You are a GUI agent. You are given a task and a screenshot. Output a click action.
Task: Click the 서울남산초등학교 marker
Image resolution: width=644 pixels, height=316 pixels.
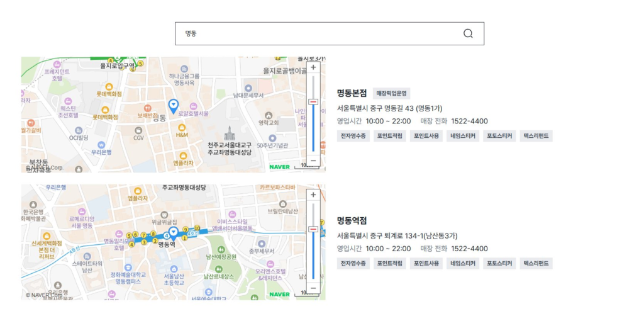174,268
